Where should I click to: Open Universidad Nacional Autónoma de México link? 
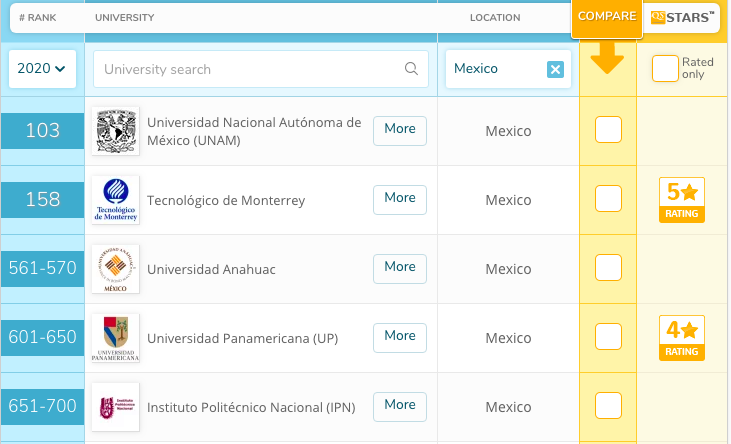[254, 131]
